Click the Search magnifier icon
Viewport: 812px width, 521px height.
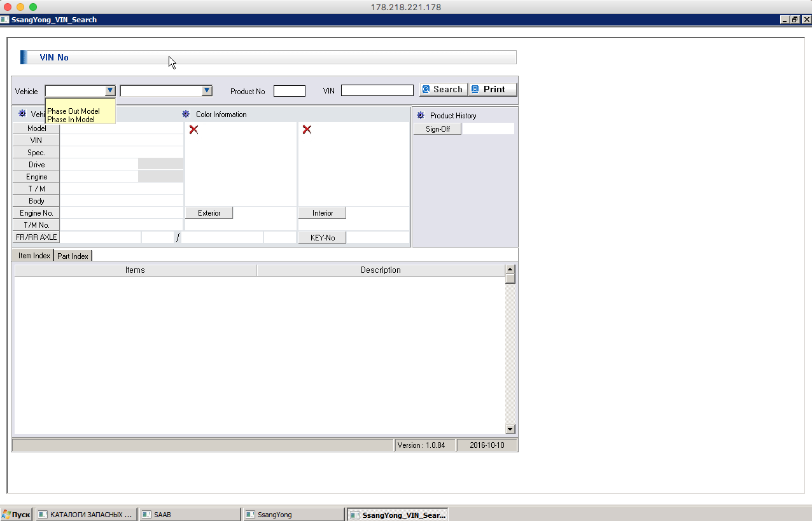pyautogui.click(x=426, y=90)
